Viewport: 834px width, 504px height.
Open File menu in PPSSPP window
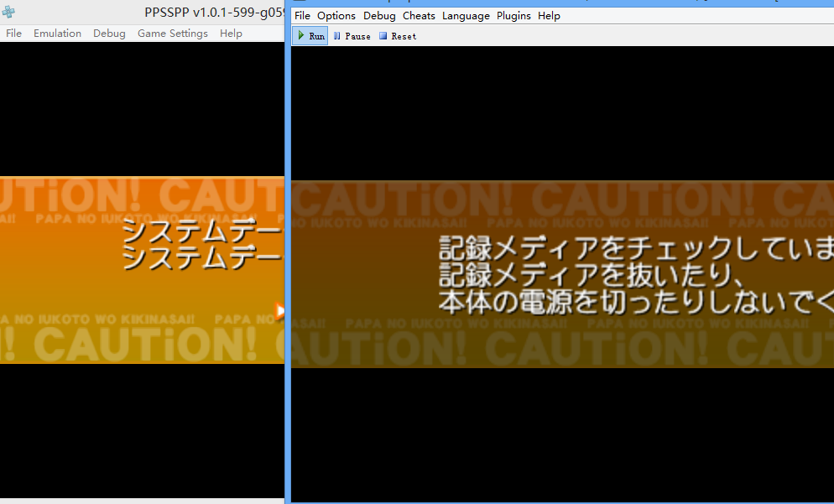pos(13,34)
